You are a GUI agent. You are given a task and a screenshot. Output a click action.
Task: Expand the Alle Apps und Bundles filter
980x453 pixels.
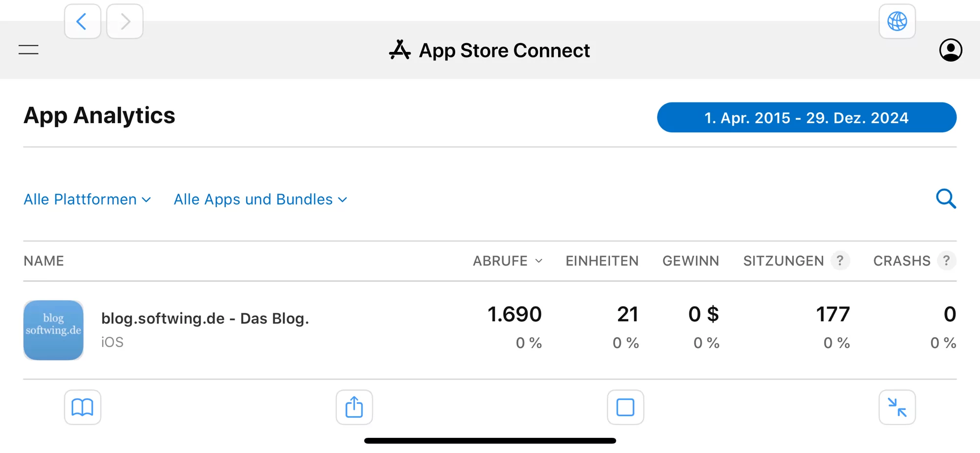pos(261,200)
